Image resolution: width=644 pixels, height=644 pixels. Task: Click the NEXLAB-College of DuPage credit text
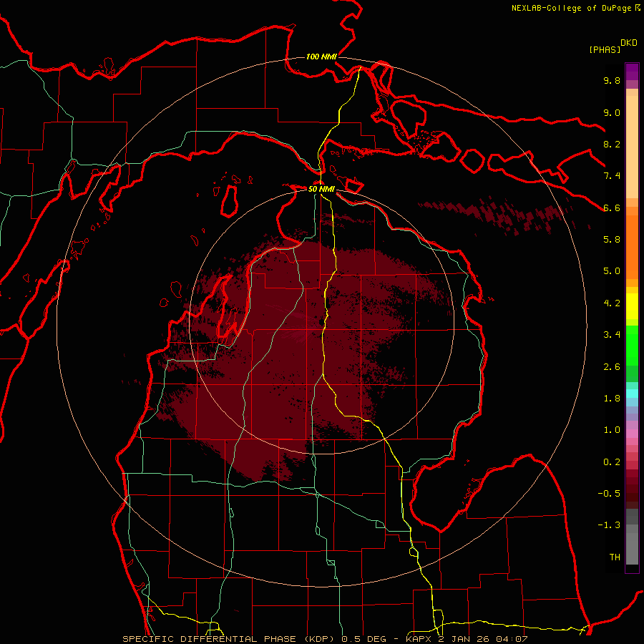click(x=571, y=8)
